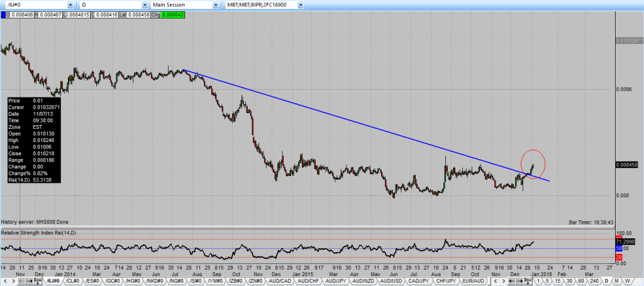Select the 1-minute interval tab
644x286 pixels.
538,281
